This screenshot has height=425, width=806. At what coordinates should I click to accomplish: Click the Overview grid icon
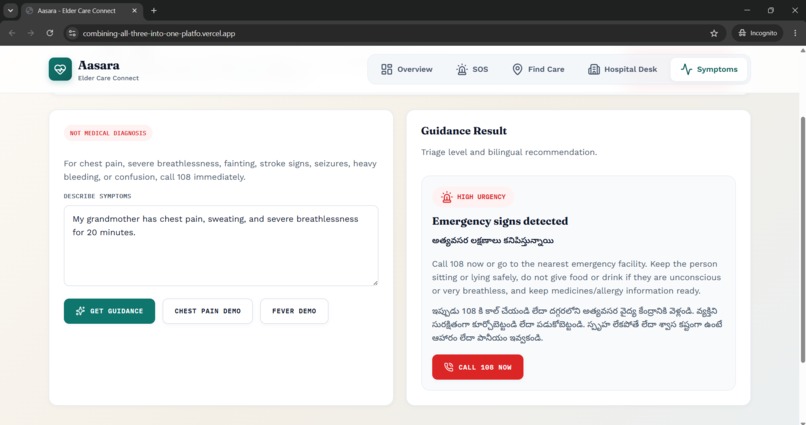387,69
